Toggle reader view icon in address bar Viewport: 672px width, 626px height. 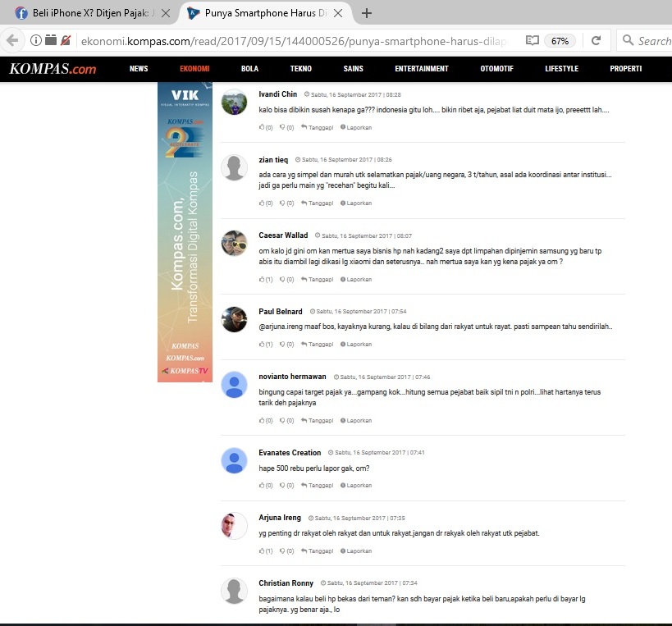click(533, 40)
